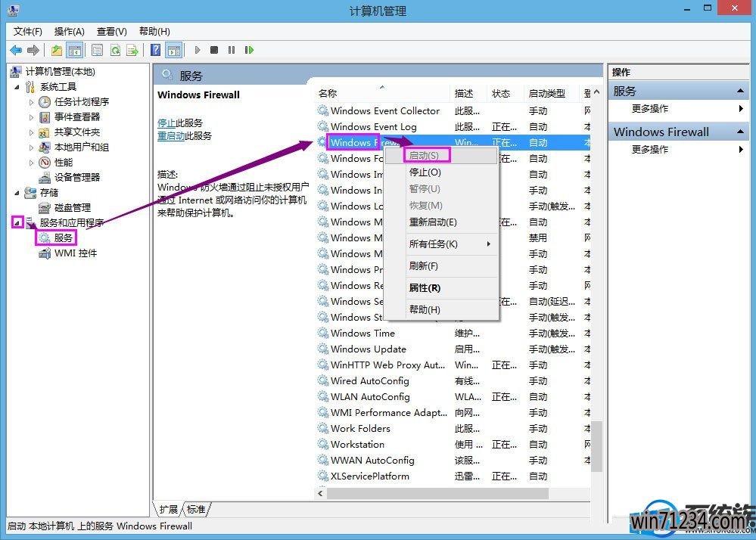This screenshot has width=756, height=540.
Task: Click the Start Service play icon
Action: (198, 50)
